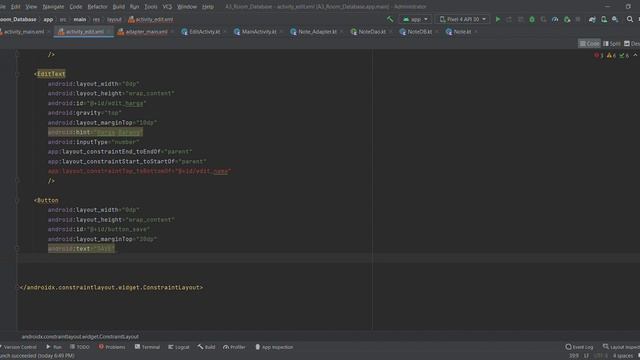Viewport: 640px width, 360px height.
Task: Open the Problems tool window
Action: point(112,347)
